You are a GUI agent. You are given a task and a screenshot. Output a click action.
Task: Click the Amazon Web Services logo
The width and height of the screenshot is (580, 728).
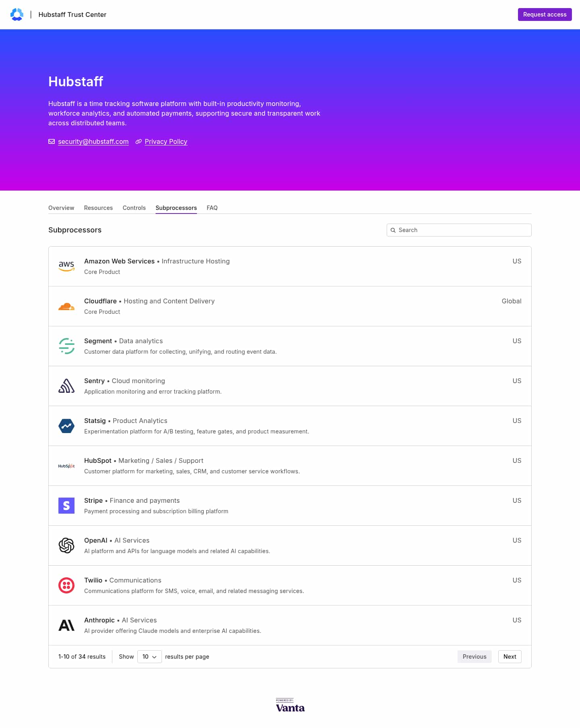point(66,266)
